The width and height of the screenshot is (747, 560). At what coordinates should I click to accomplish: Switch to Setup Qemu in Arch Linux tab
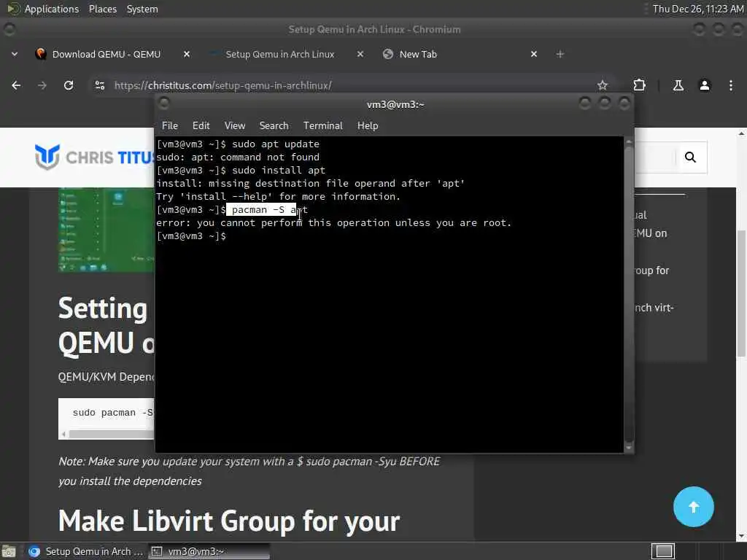pos(280,54)
